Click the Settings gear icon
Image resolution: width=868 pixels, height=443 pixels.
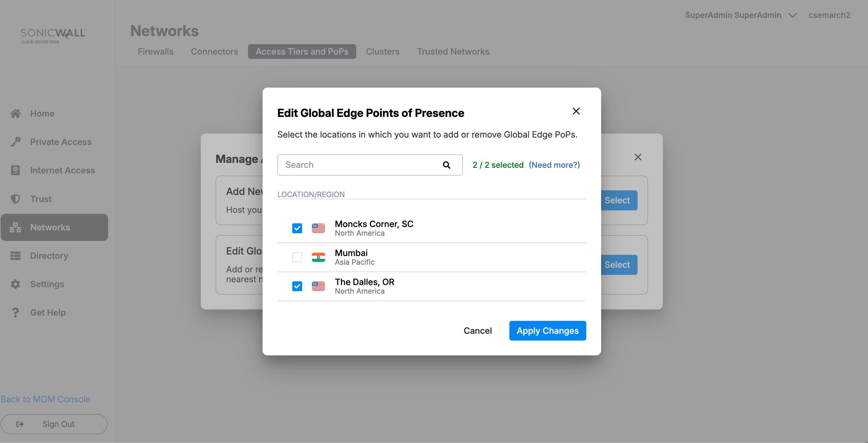coord(15,284)
